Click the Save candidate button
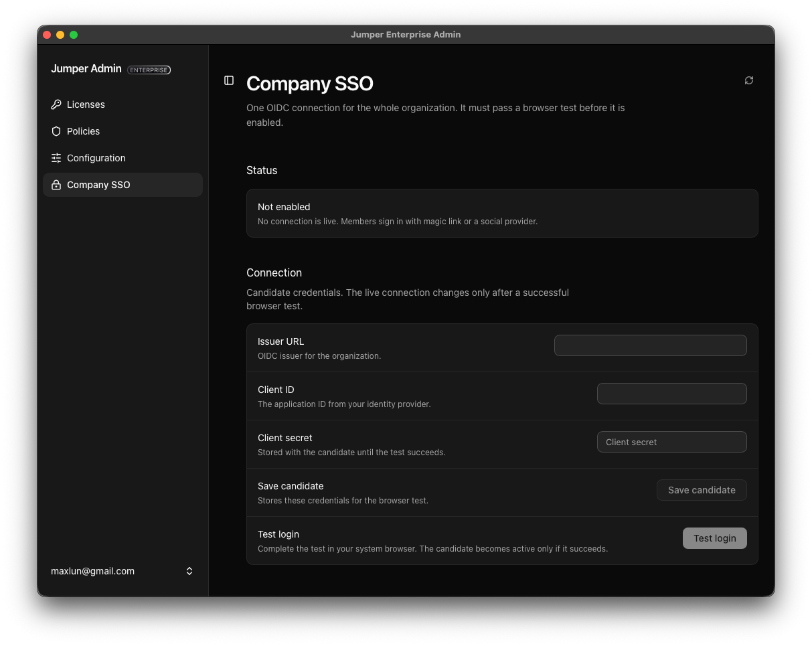812x646 pixels. point(702,490)
